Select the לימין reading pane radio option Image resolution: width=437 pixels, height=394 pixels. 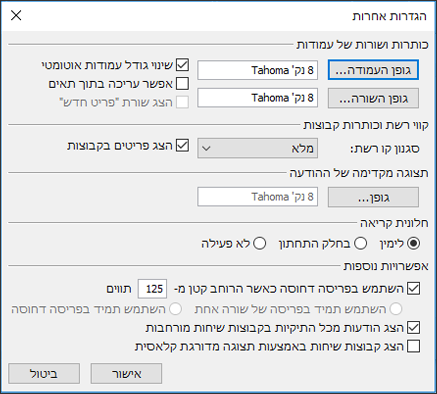[414, 244]
